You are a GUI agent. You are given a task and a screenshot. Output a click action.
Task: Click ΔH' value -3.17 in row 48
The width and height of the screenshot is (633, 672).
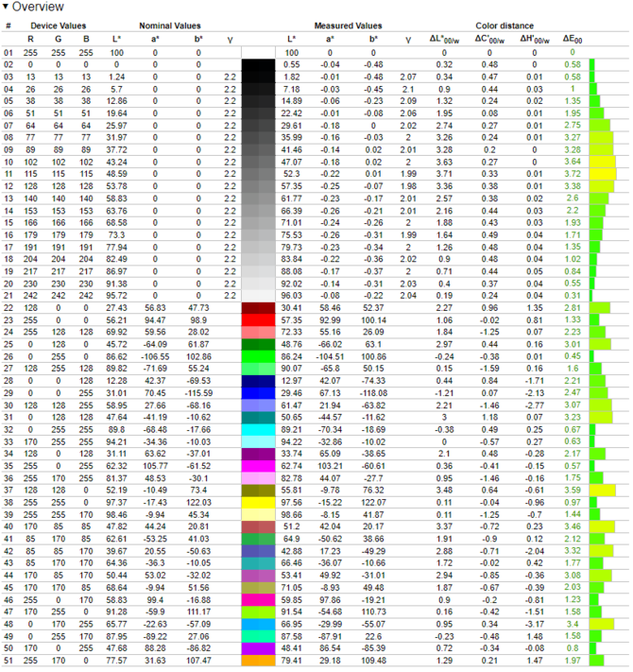(x=535, y=624)
